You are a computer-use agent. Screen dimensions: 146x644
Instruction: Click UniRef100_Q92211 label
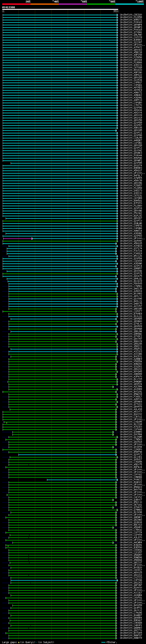(x=131, y=575)
